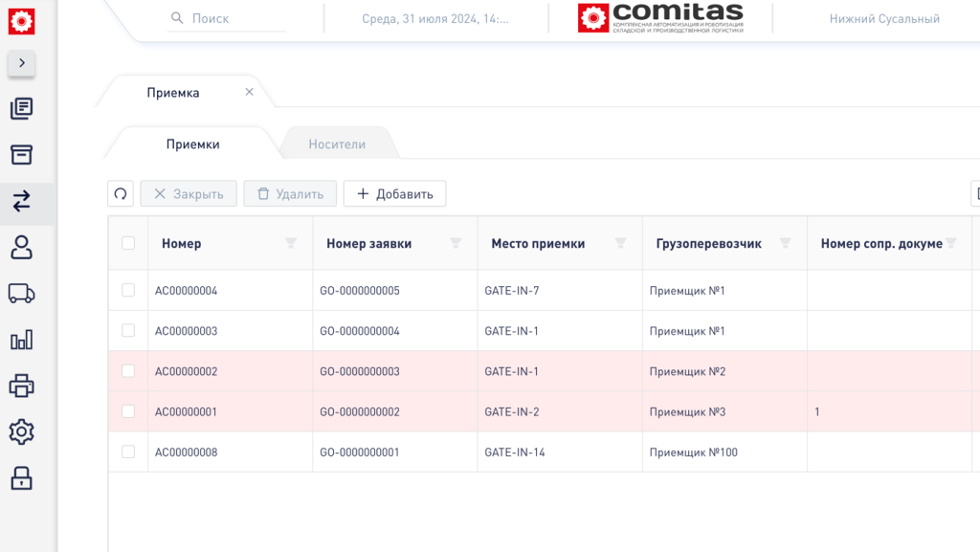Open the documents icon in sidebar
Viewport: 980px width, 552px height.
click(21, 109)
